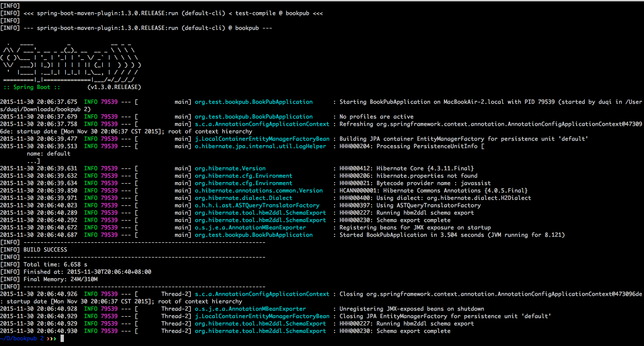Screen dimensions: 644x346
Task: Click the Finished at timestamp line
Action: (87, 272)
